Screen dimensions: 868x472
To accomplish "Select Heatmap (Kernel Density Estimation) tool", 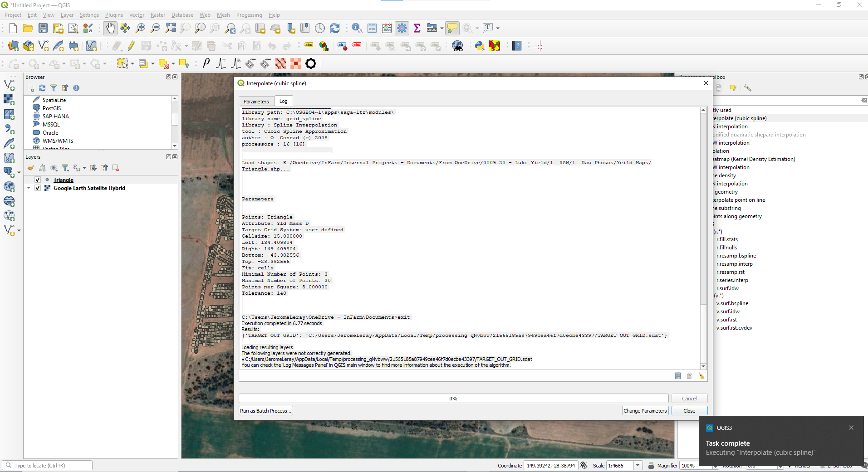I will (x=754, y=159).
